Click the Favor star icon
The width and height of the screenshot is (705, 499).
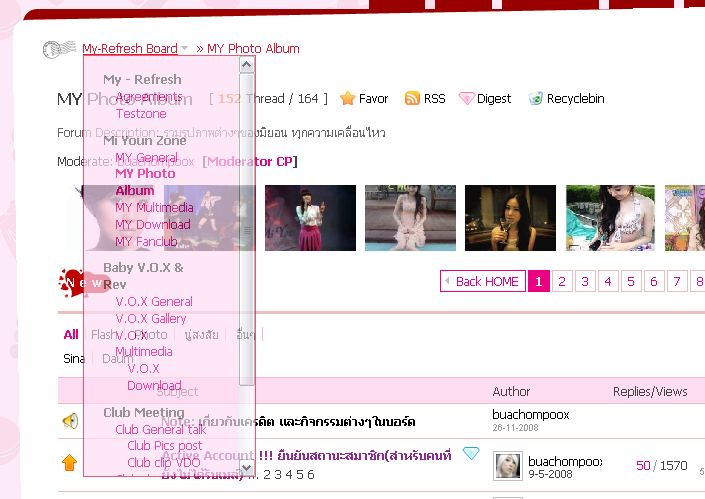pyautogui.click(x=348, y=98)
